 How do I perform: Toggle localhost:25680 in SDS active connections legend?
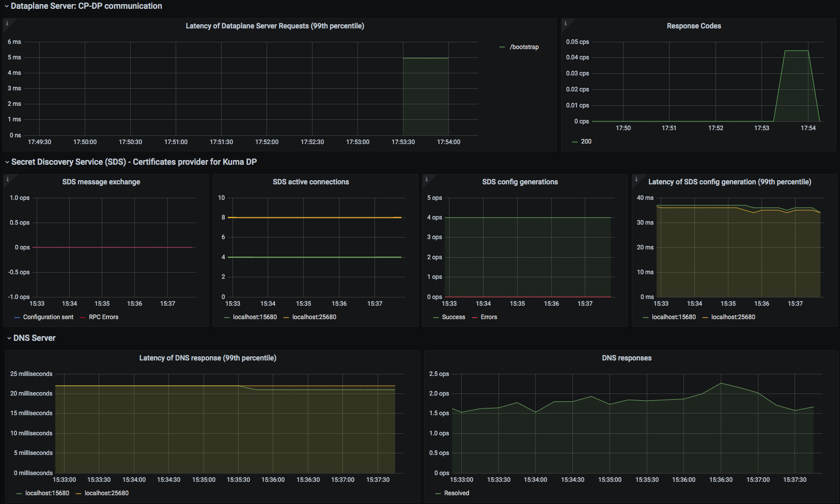314,317
